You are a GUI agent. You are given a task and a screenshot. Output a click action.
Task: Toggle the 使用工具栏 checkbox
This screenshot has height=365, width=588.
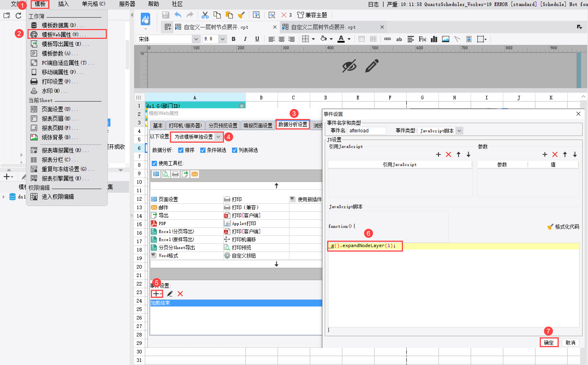[154, 163]
